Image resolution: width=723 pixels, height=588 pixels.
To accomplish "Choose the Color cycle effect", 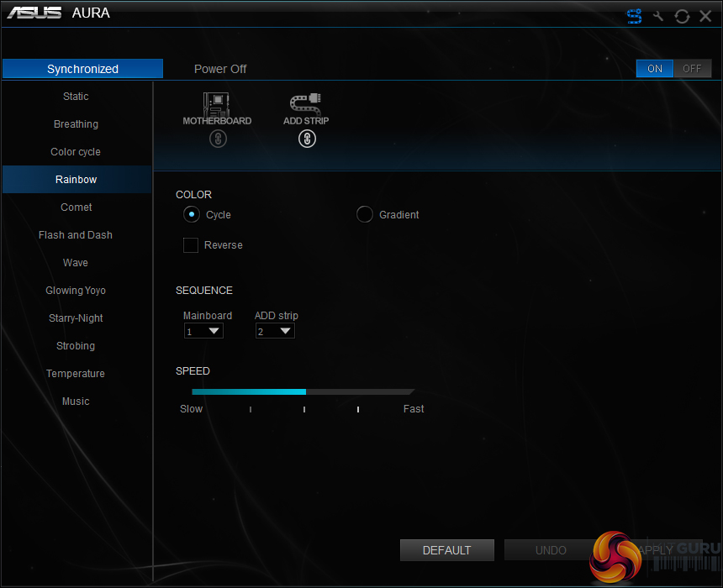I will [76, 151].
